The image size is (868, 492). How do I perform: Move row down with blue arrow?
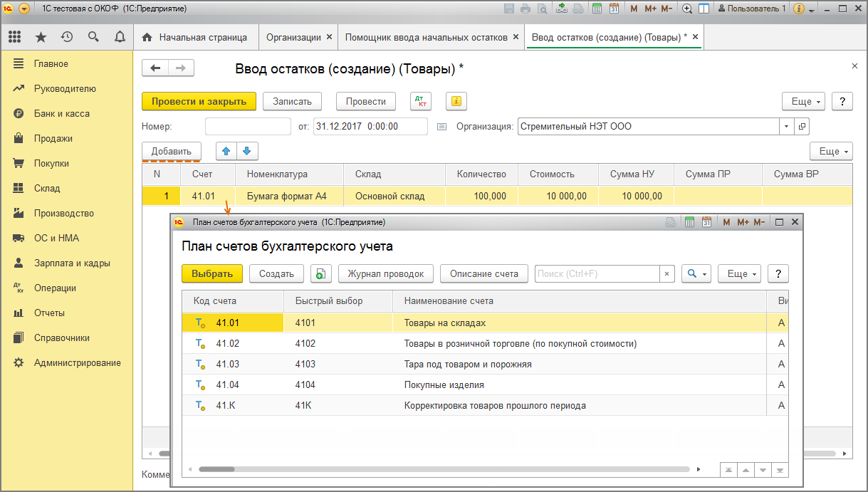pos(247,151)
